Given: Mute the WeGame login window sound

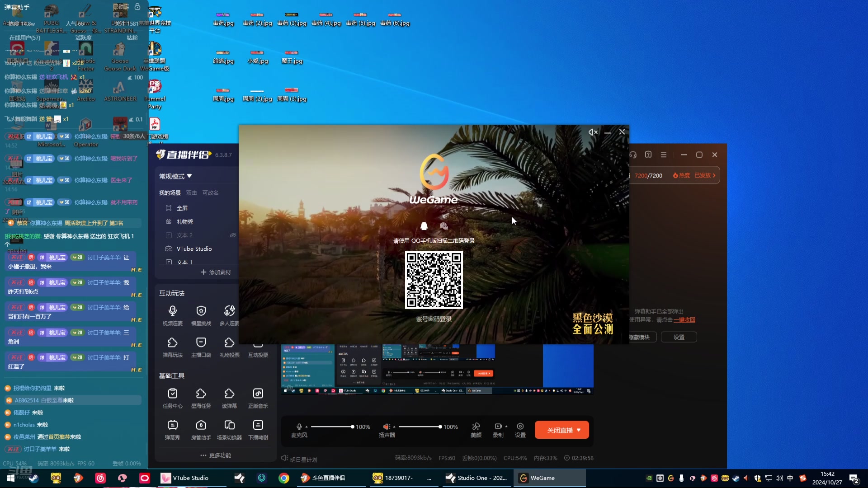Looking at the screenshot, I should (x=593, y=132).
